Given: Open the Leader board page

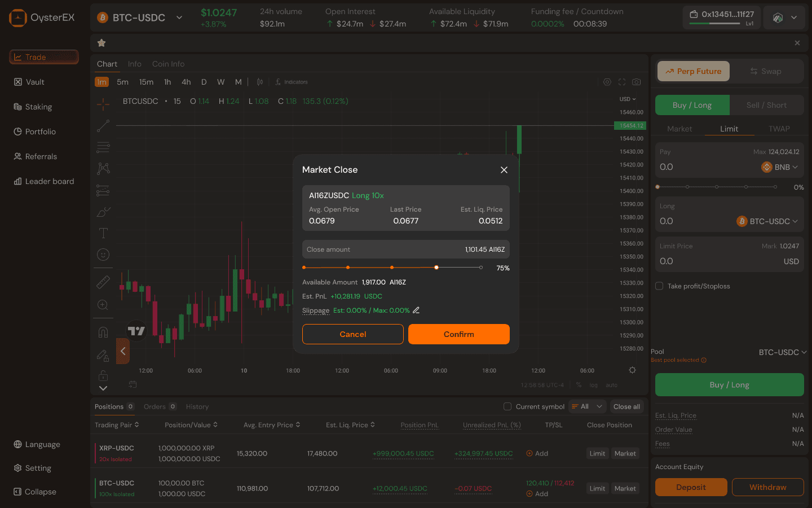Looking at the screenshot, I should coord(44,181).
